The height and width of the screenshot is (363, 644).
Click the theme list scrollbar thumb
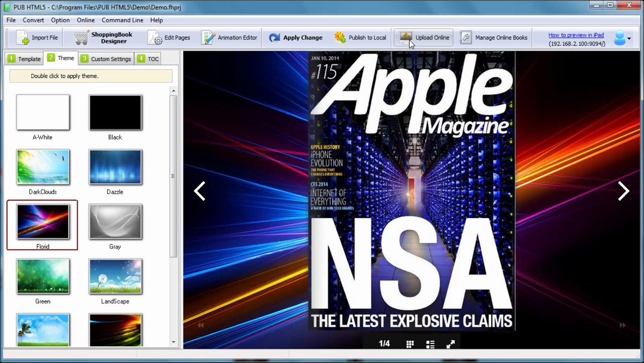[x=173, y=176]
